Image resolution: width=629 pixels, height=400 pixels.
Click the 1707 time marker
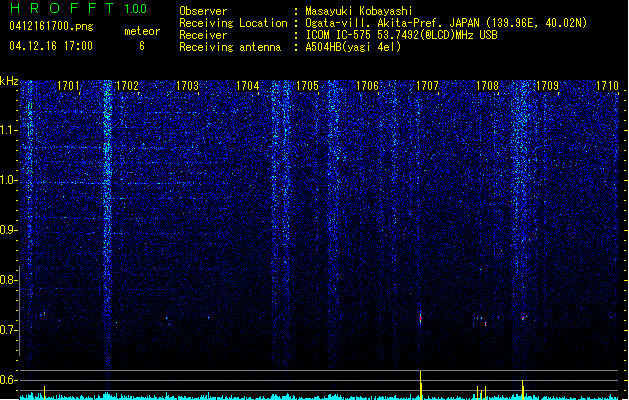[427, 86]
